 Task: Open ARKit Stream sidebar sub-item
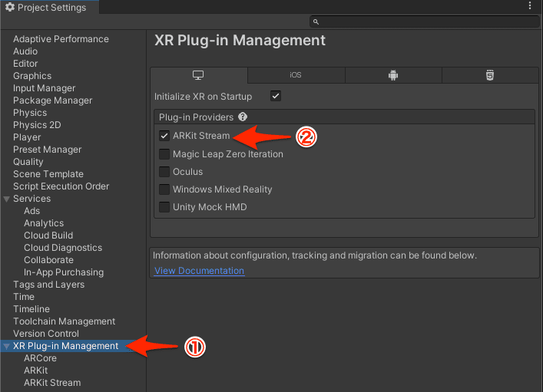point(52,383)
